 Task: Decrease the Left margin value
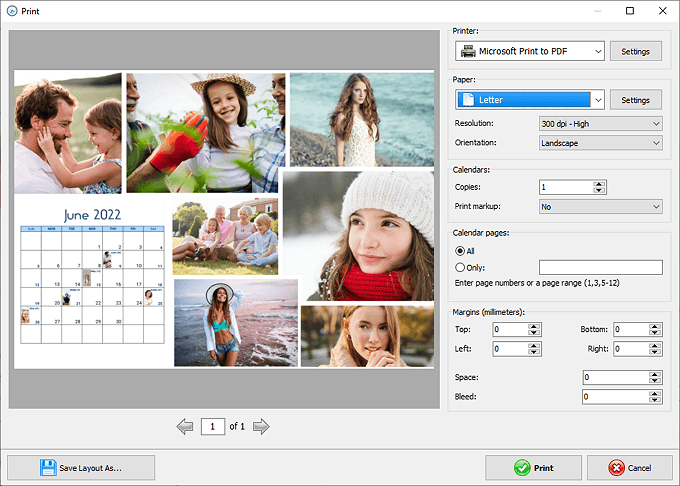[534, 352]
